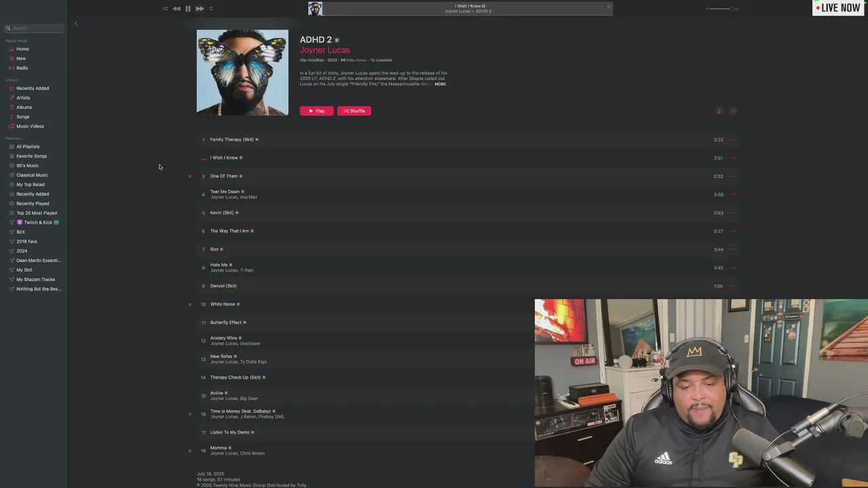Viewport: 868px width, 488px height.
Task: Click the playing indicator beside I Wish I Knew
Action: pyautogui.click(x=203, y=158)
